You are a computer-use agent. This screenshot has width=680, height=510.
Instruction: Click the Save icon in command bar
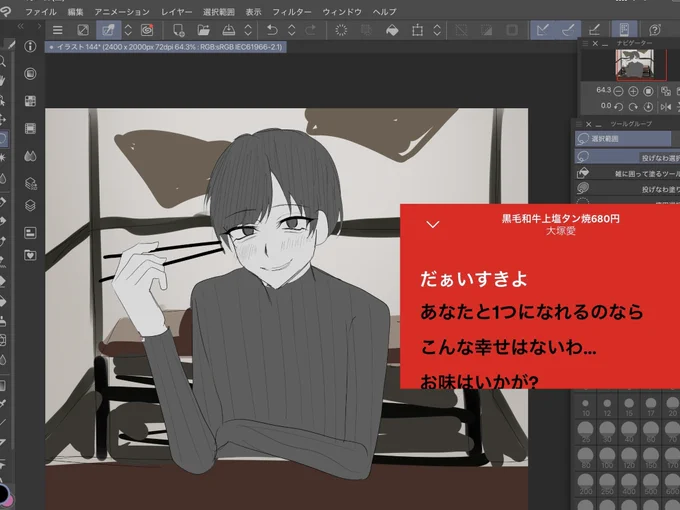(229, 30)
